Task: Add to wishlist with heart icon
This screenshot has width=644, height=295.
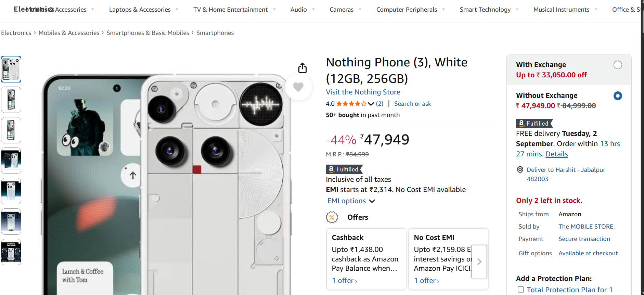Action: [298, 87]
